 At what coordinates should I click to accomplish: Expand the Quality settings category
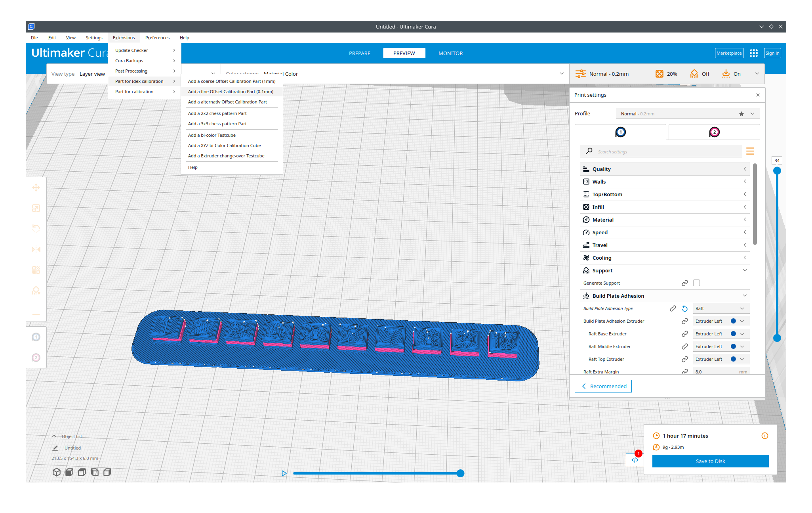[x=665, y=169]
